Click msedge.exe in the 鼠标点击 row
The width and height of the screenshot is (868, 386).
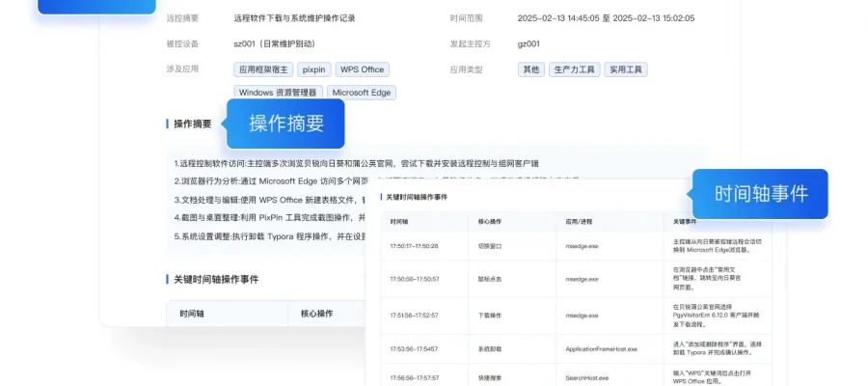click(582, 279)
